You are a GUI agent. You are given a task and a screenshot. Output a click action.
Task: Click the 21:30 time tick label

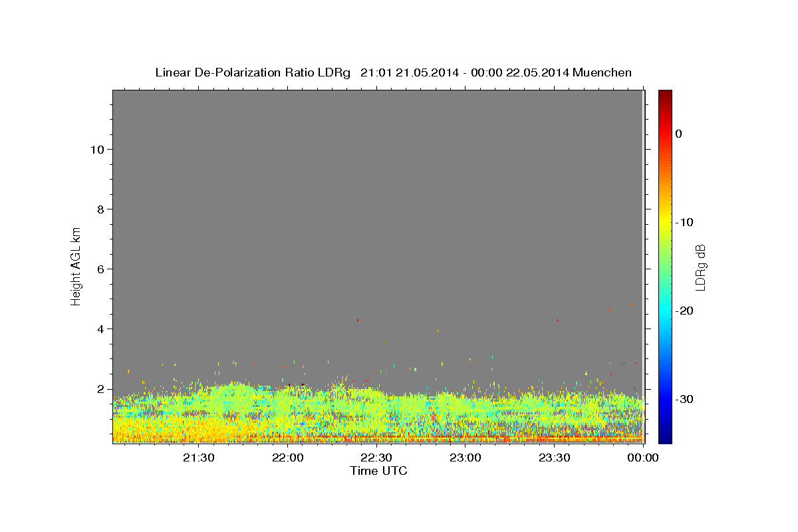coord(198,458)
